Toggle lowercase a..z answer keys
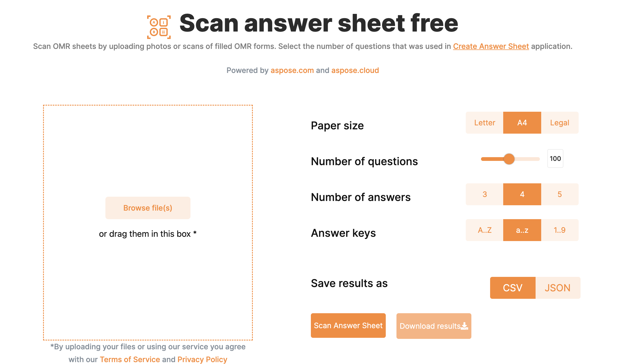The height and width of the screenshot is (364, 626). click(x=521, y=230)
